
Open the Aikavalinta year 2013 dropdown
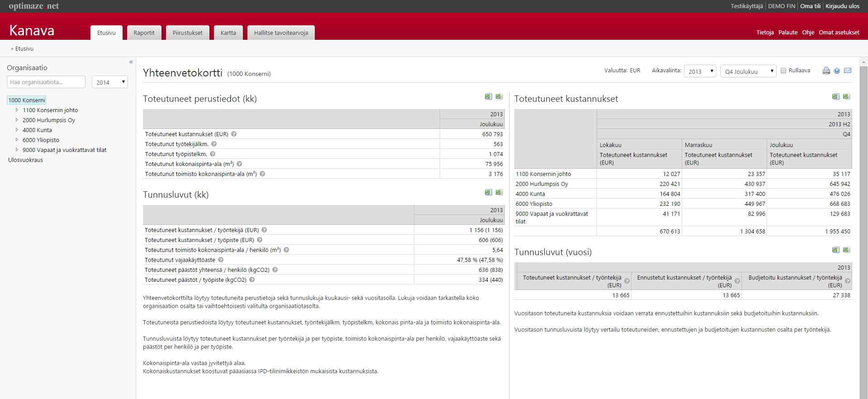(x=700, y=71)
